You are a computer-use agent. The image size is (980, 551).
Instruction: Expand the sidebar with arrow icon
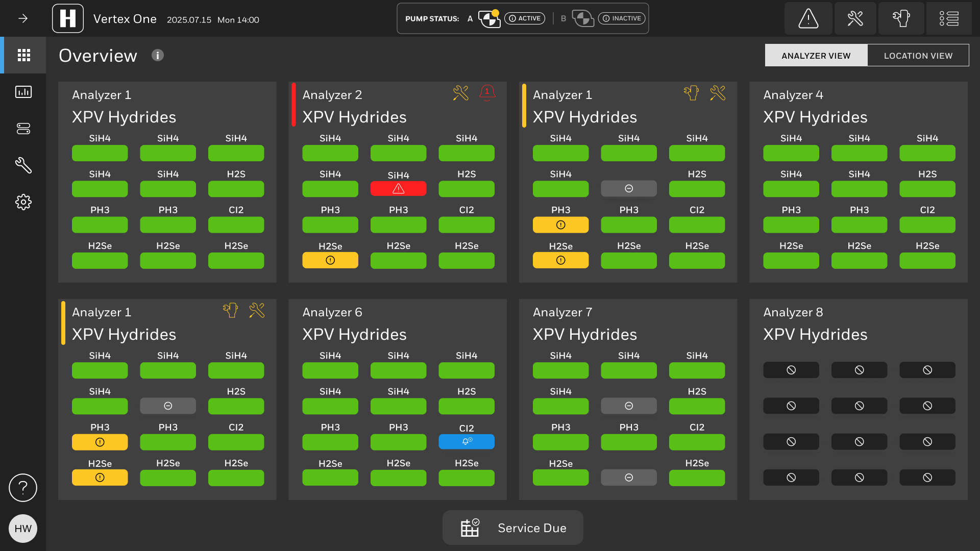23,19
